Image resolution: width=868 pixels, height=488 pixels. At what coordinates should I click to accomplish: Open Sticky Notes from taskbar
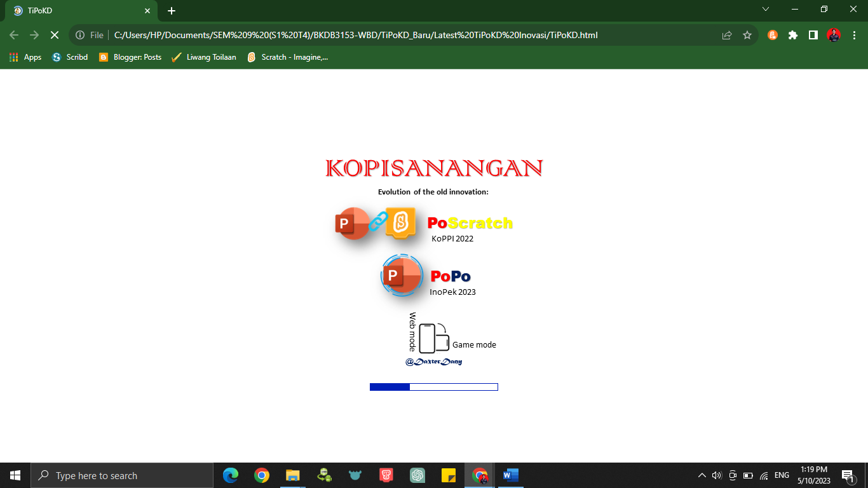click(448, 475)
